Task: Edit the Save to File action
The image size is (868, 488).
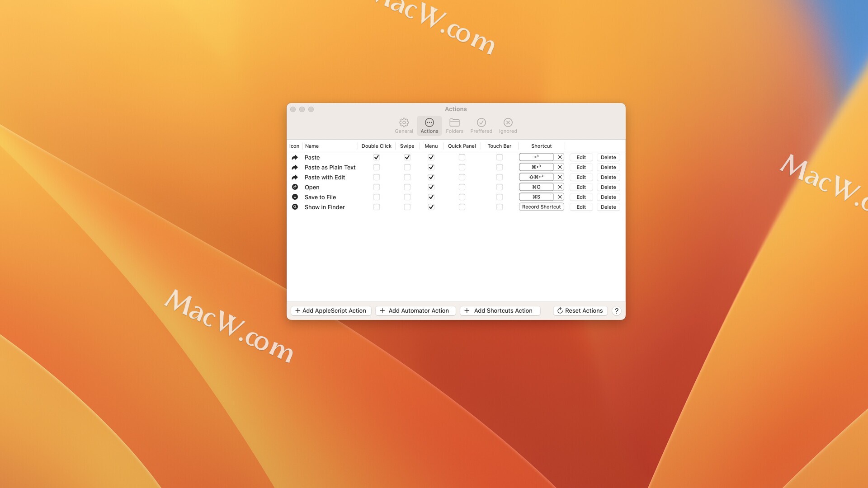Action: [581, 197]
